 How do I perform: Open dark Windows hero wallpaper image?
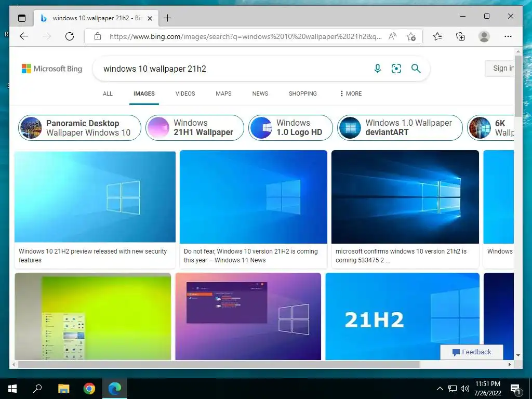405,197
